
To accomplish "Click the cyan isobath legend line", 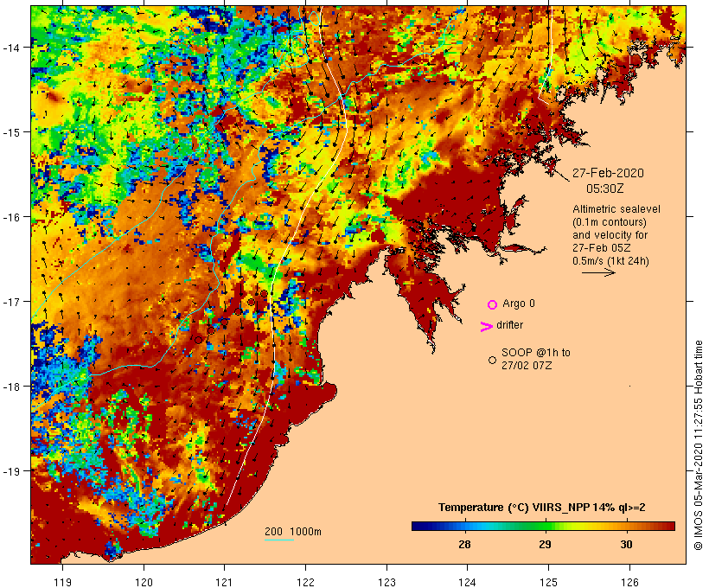I will point(279,540).
